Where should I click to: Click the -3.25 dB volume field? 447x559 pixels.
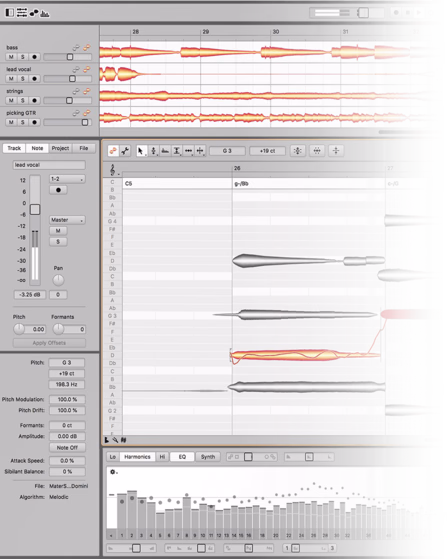pos(30,295)
